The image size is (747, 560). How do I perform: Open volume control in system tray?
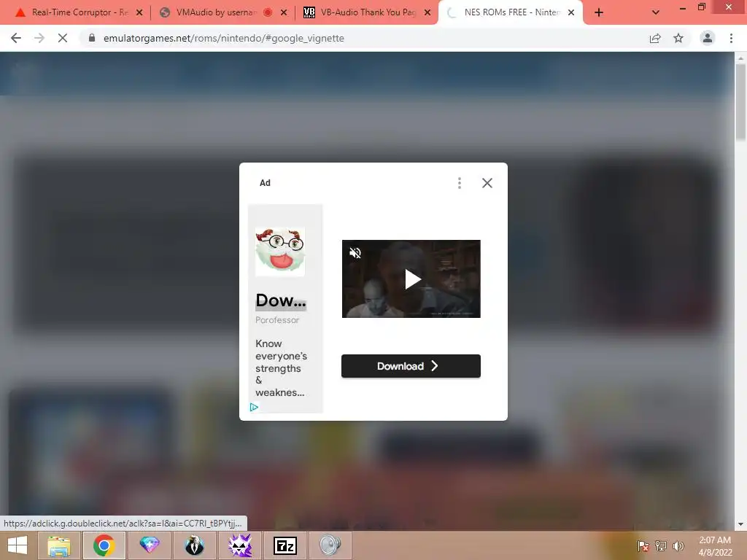coord(678,546)
